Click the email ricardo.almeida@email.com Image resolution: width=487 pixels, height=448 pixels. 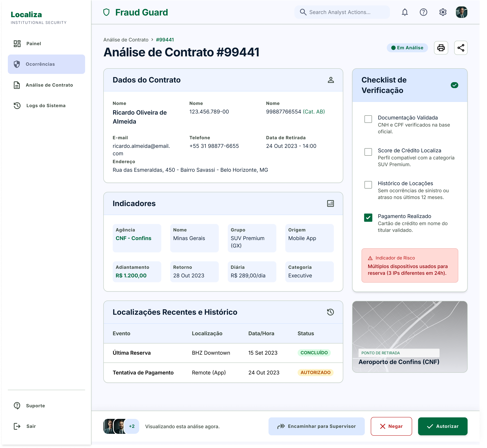141,150
